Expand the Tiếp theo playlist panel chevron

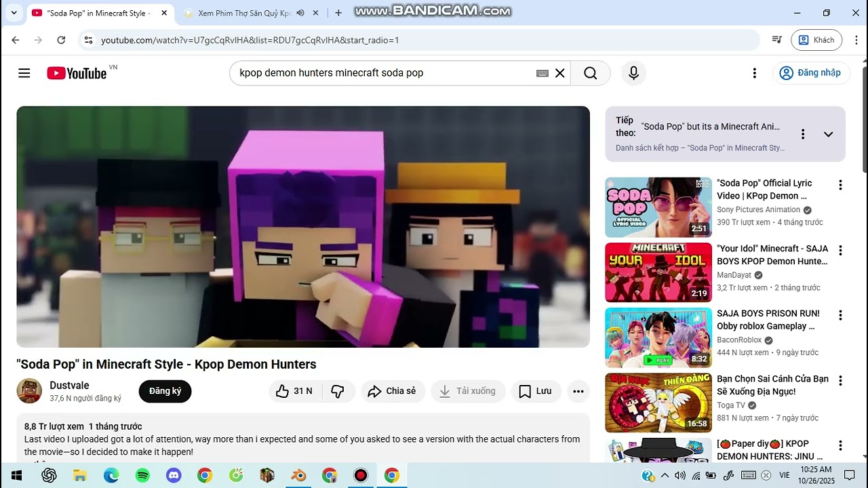(x=828, y=134)
